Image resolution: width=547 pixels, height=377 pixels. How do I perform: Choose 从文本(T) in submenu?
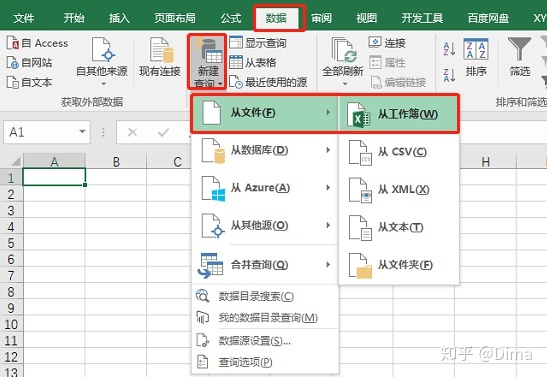click(399, 227)
